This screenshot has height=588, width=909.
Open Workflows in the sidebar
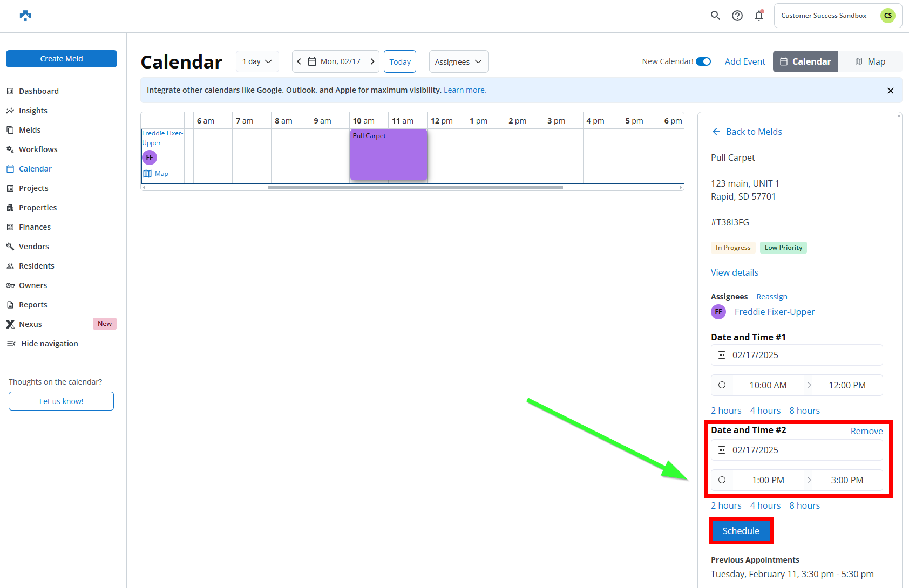pyautogui.click(x=38, y=149)
